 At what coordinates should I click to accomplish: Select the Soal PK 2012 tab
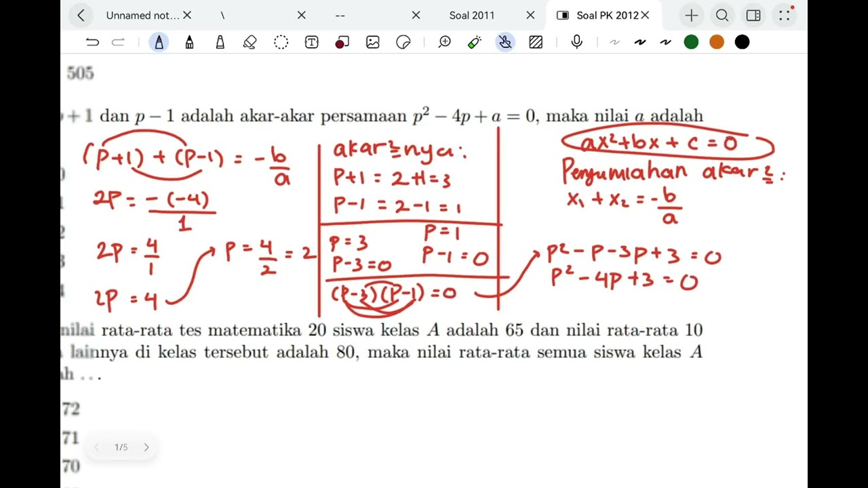[607, 15]
